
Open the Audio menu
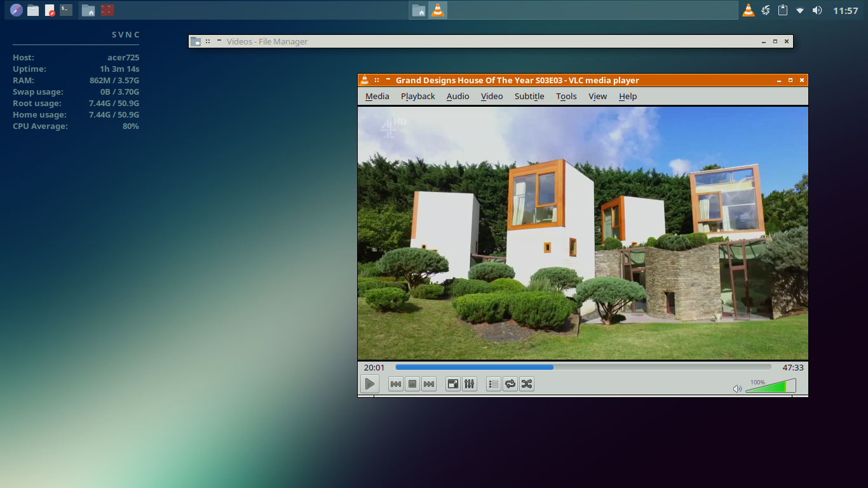(458, 97)
